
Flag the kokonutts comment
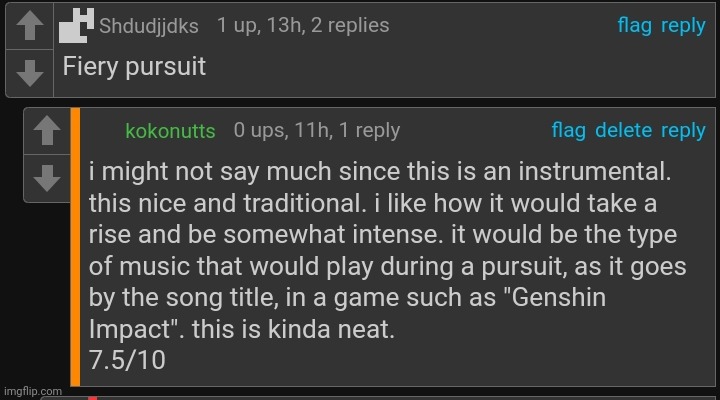point(568,130)
